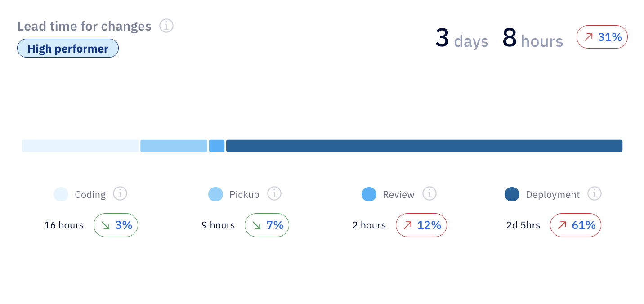Select the dark Deployment bar segment
The width and height of the screenshot is (644, 304).
(x=424, y=146)
